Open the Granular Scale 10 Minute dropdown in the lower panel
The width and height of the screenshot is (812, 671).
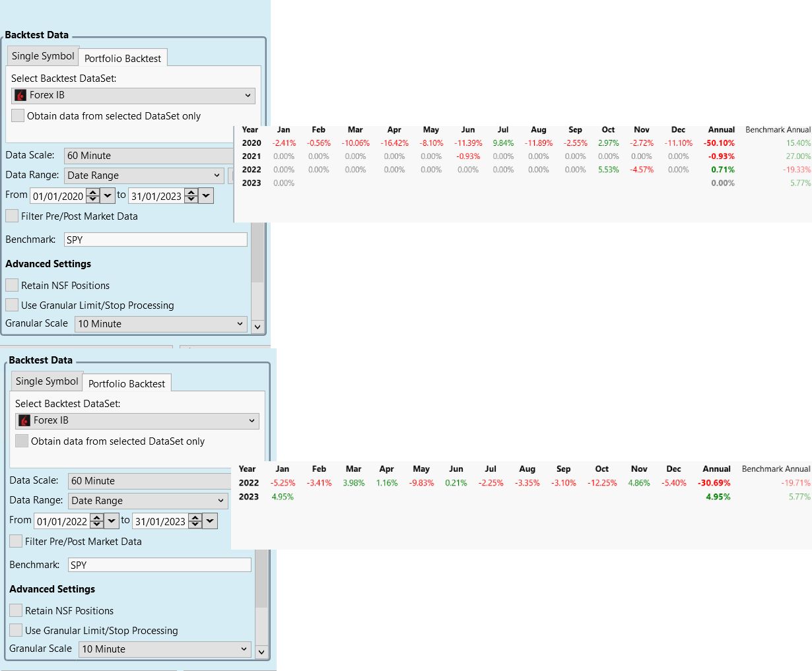click(165, 649)
